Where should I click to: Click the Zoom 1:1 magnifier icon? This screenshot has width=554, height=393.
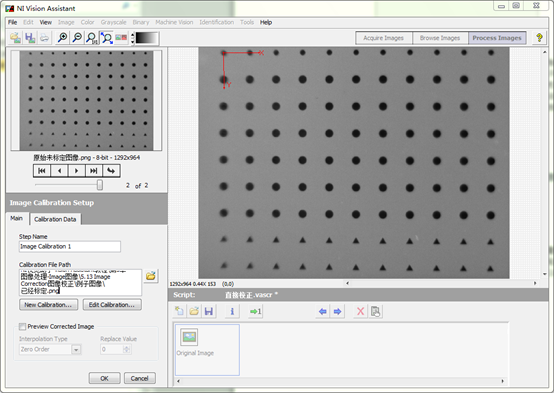point(92,38)
